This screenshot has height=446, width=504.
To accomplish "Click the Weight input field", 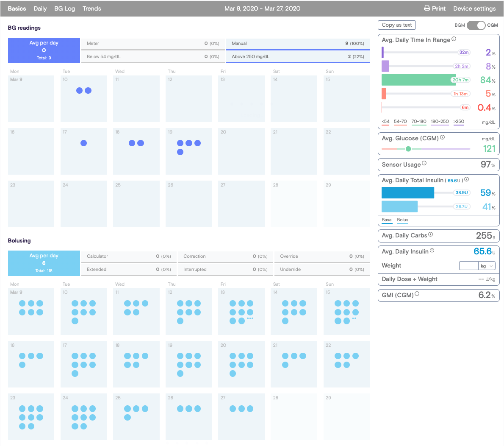I will coord(468,266).
